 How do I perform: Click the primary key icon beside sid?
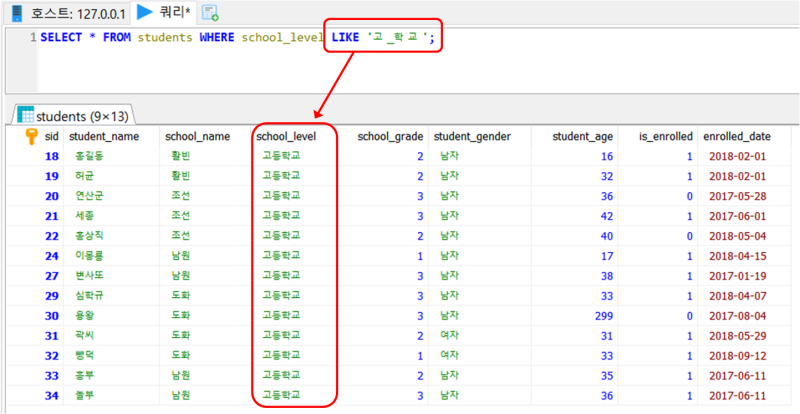[x=32, y=137]
